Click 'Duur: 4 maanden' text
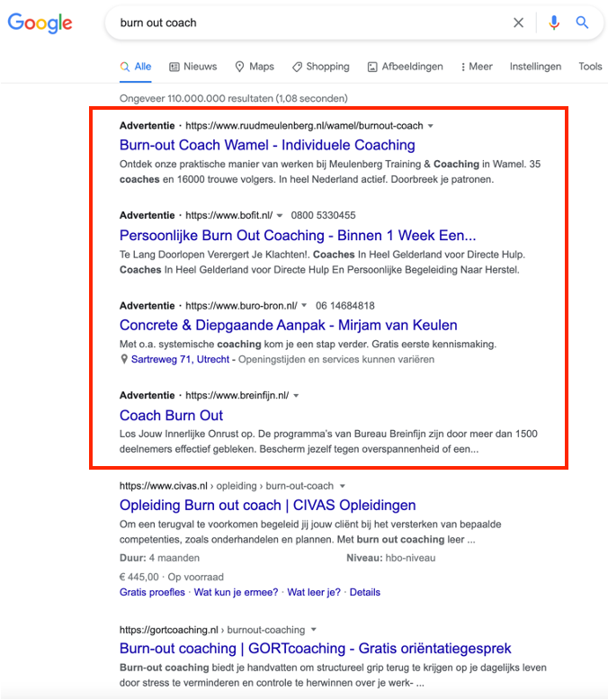Screen dimensions: 608x700 pos(159,558)
